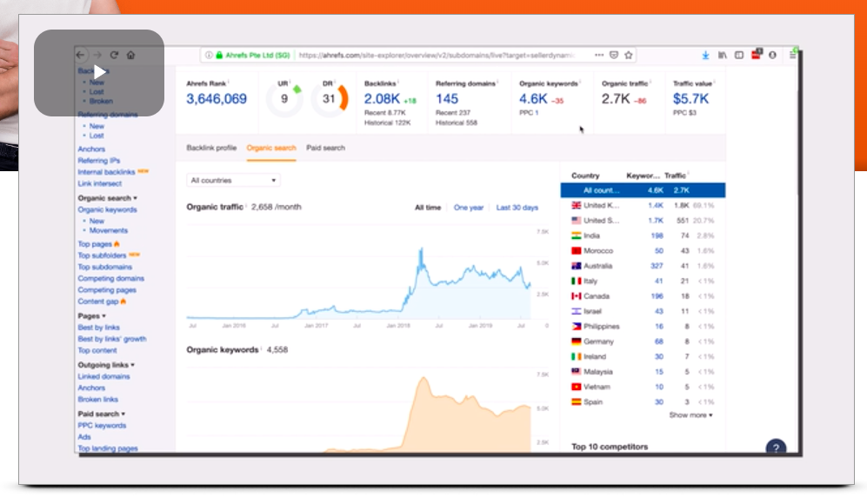
Task: Open the round help question mark button
Action: point(776,448)
